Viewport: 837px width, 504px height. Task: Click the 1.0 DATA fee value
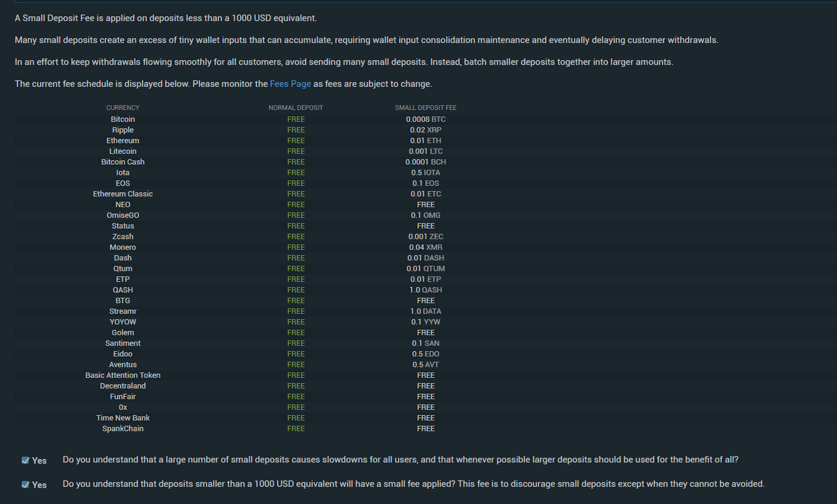[426, 311]
